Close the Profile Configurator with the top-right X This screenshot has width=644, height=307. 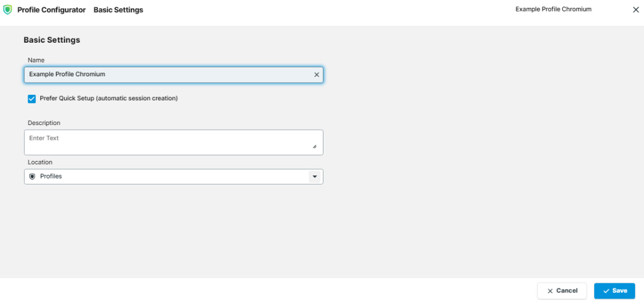[636, 10]
